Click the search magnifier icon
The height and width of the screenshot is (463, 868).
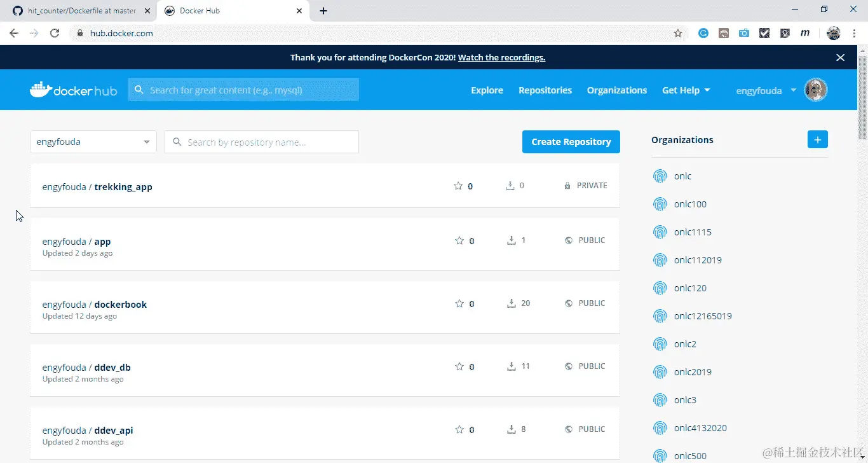click(139, 90)
